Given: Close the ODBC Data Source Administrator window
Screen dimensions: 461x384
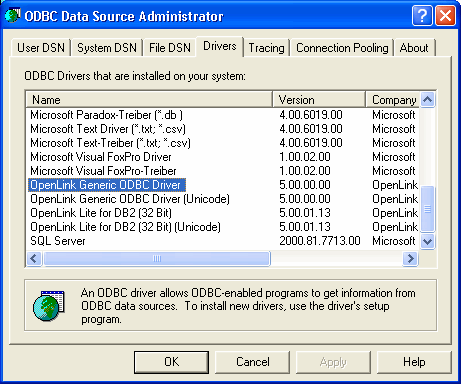Looking at the screenshot, I should (x=445, y=15).
